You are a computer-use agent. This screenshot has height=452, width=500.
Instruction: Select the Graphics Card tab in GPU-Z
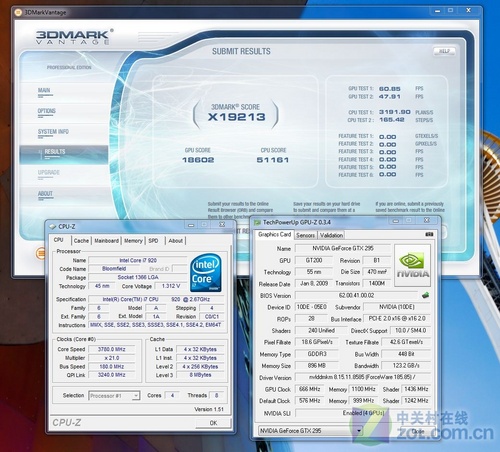[275, 234]
